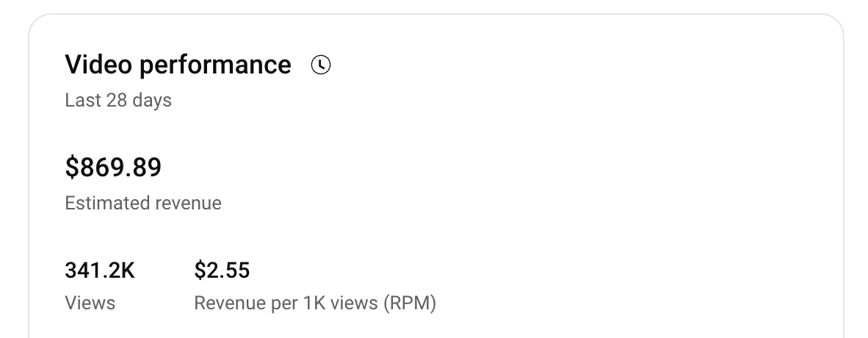Click the 341.2K views count
The image size is (868, 338).
coord(100,271)
